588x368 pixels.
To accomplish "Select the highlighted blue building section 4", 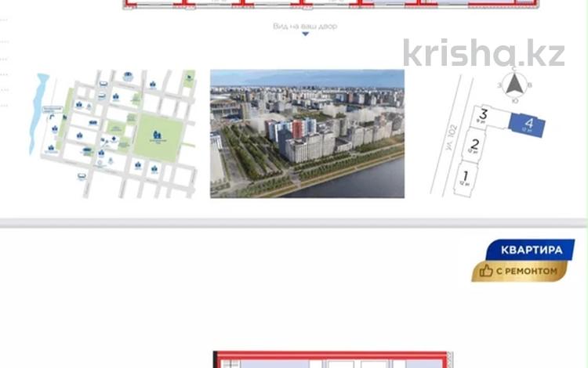I will (x=528, y=125).
